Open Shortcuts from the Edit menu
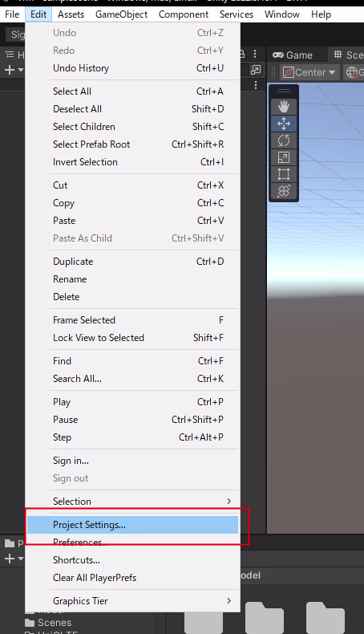 pos(132,560)
